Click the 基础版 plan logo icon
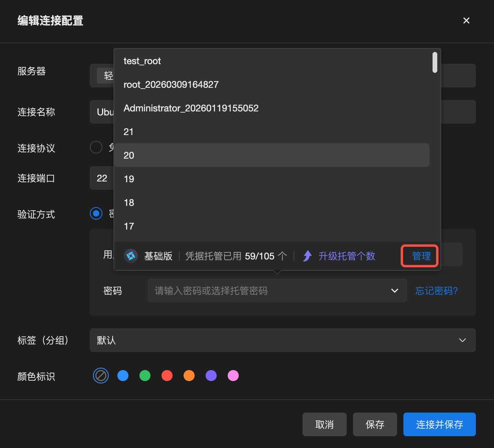 point(131,256)
